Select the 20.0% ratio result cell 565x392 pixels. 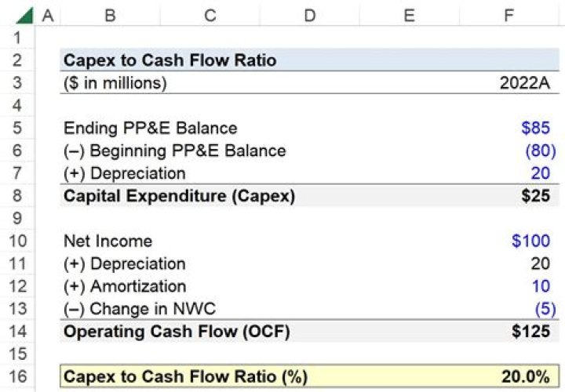525,376
